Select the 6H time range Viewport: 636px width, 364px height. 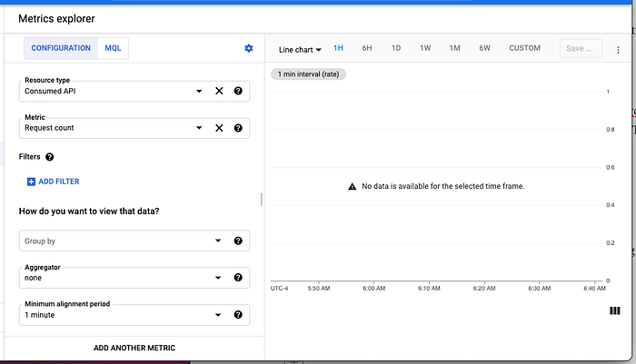[x=367, y=48]
